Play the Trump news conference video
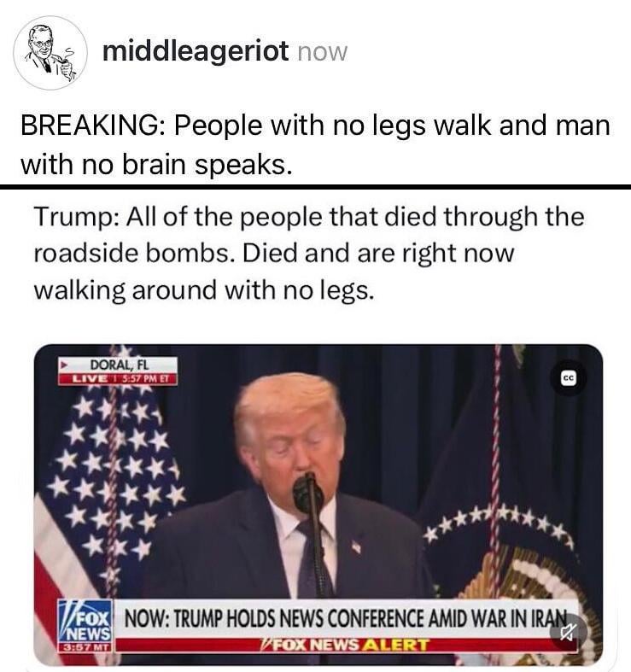 click(x=318, y=505)
